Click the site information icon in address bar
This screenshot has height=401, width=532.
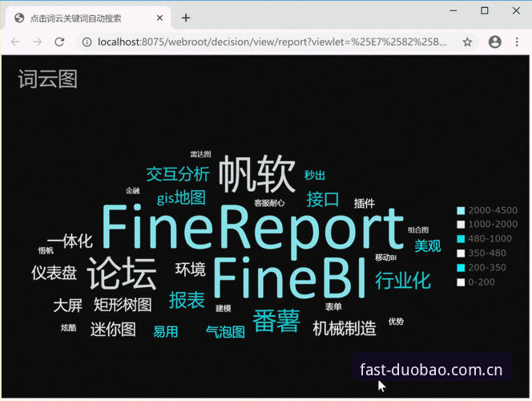(x=87, y=42)
